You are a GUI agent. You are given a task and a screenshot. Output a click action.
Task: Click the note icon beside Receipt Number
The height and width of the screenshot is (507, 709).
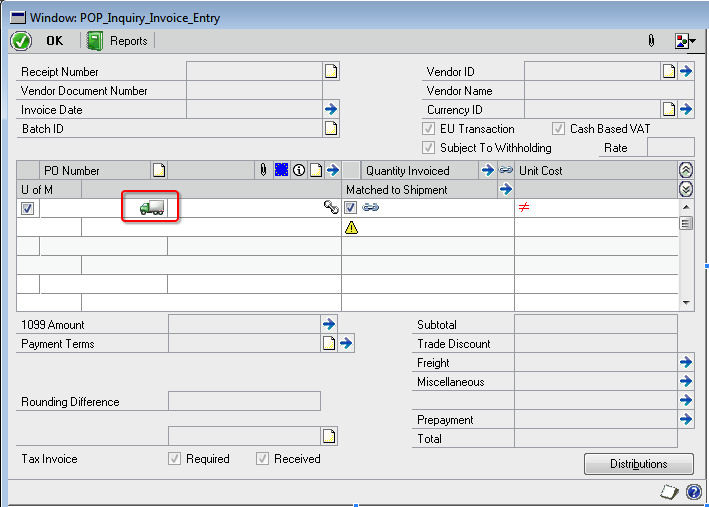(330, 72)
